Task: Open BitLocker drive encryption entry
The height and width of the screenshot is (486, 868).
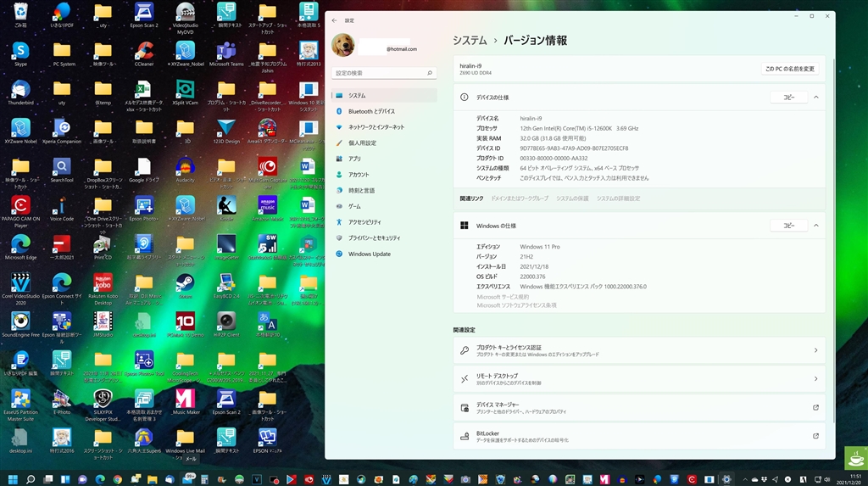Action: 639,436
